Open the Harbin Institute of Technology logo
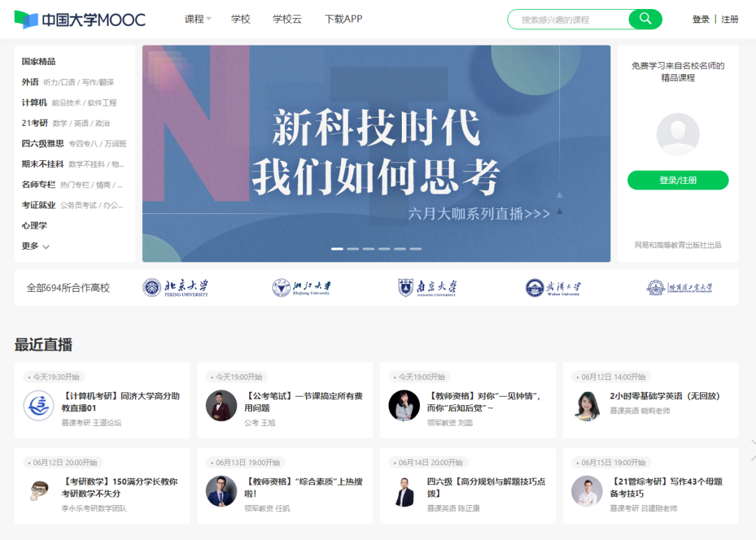 679,287
